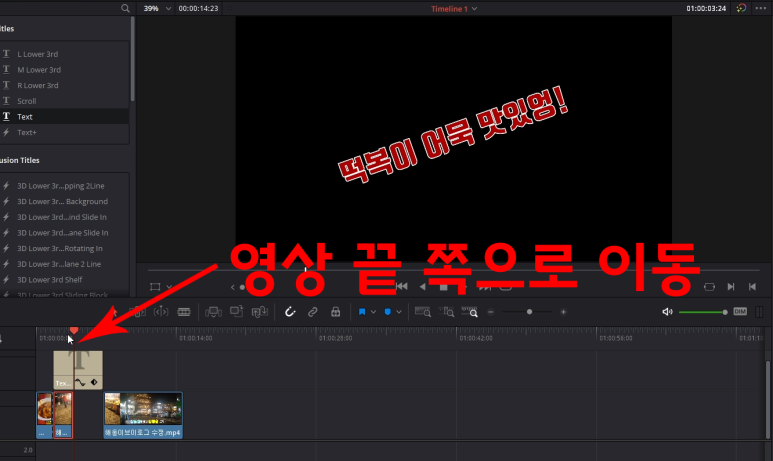Open the marker color dropdown arrow
The image size is (773, 461).
pos(399,312)
